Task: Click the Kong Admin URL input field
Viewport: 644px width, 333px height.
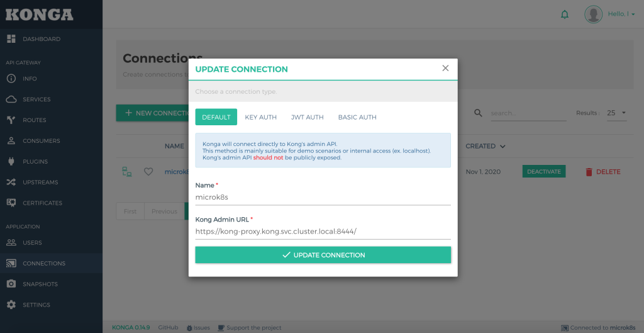Action: pyautogui.click(x=323, y=231)
